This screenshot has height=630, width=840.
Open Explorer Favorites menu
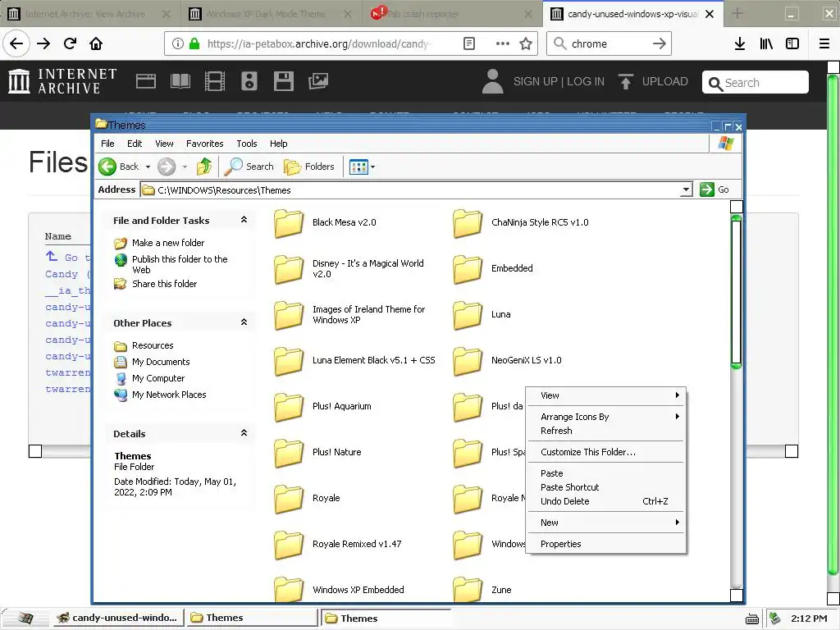click(x=204, y=144)
